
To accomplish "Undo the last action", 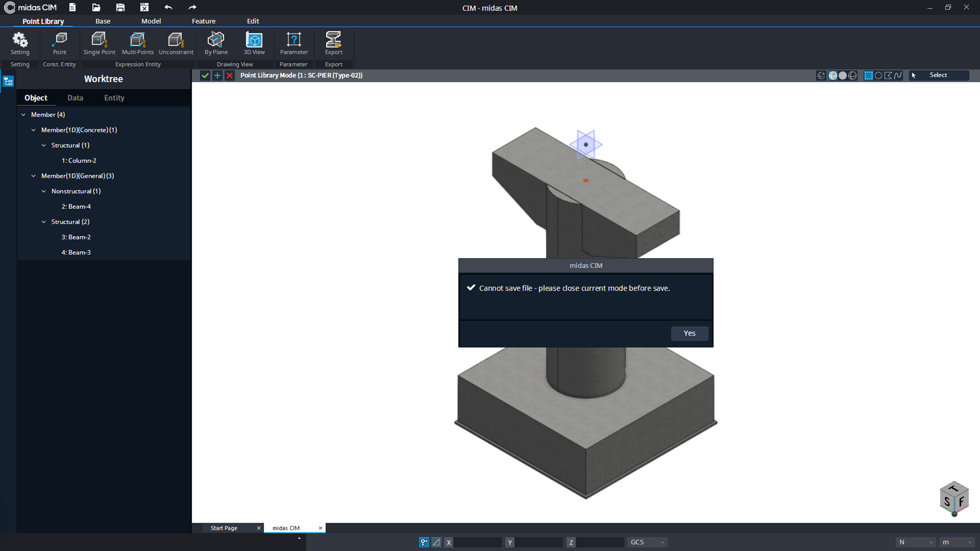I will click(x=169, y=7).
